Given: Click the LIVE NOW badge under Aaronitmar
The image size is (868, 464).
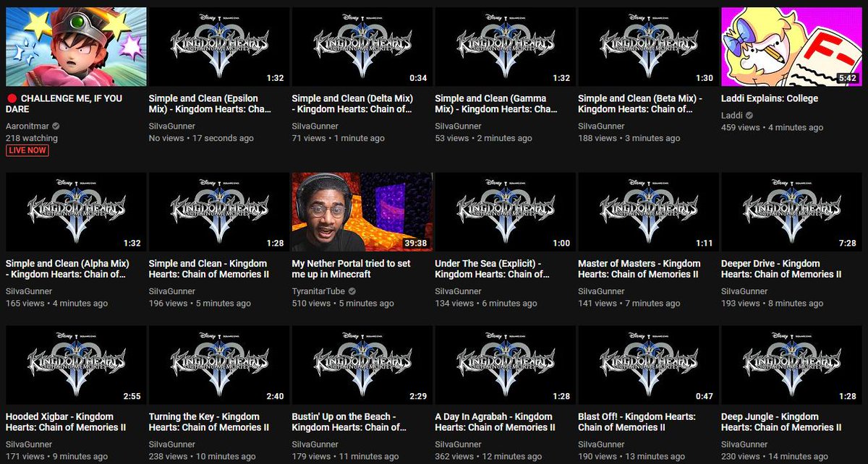Looking at the screenshot, I should tap(27, 150).
